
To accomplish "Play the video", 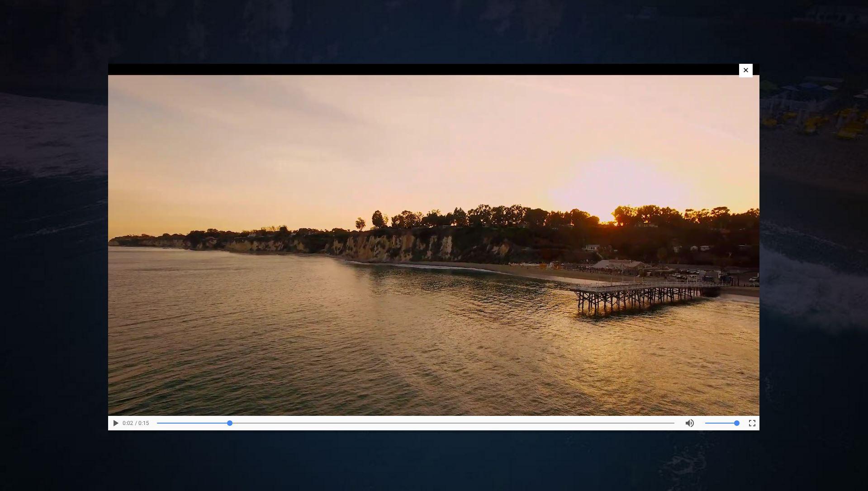I will (x=115, y=423).
